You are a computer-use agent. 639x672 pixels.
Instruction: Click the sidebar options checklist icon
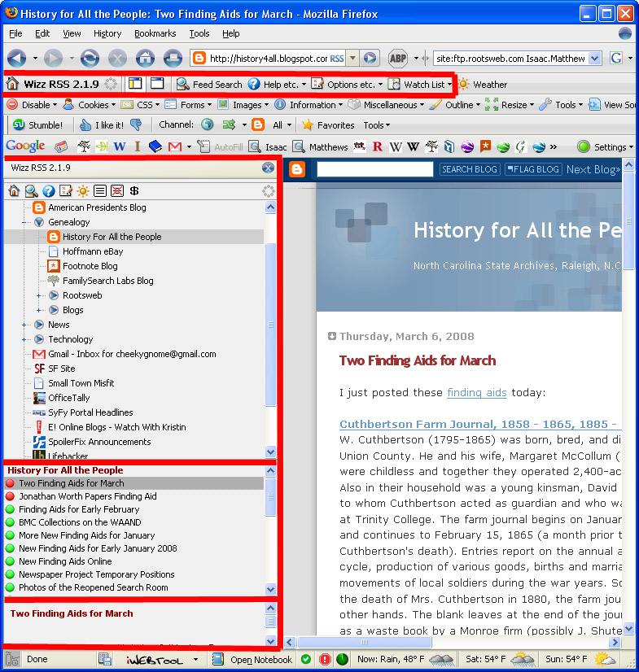click(x=66, y=190)
